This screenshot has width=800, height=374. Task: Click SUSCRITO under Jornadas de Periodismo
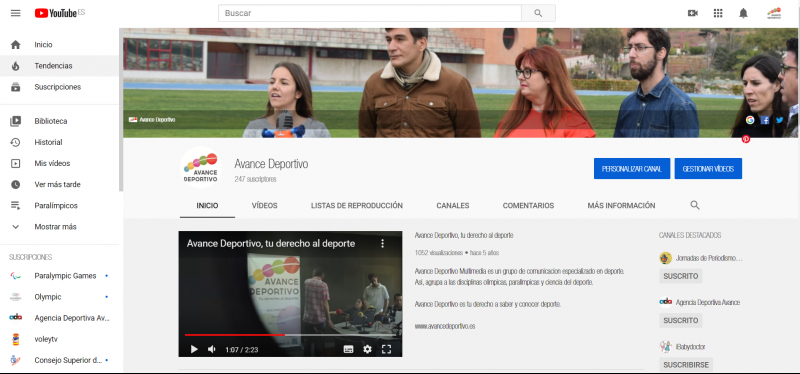pos(681,276)
